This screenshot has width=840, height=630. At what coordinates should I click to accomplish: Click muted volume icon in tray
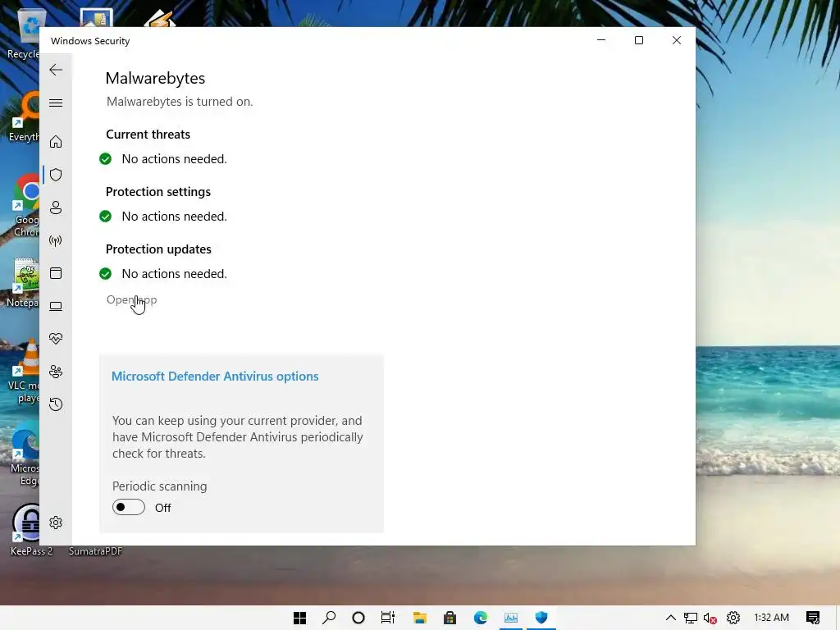pyautogui.click(x=710, y=619)
